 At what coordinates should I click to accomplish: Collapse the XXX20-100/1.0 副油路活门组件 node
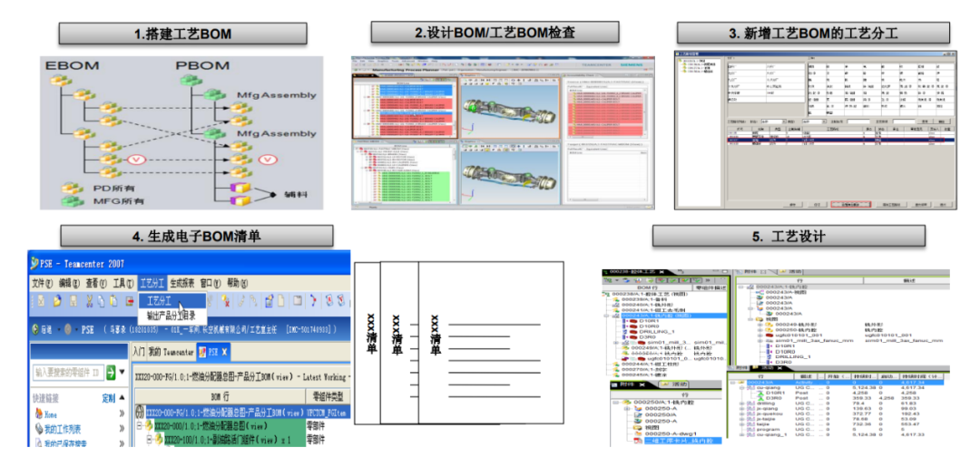click(x=150, y=440)
